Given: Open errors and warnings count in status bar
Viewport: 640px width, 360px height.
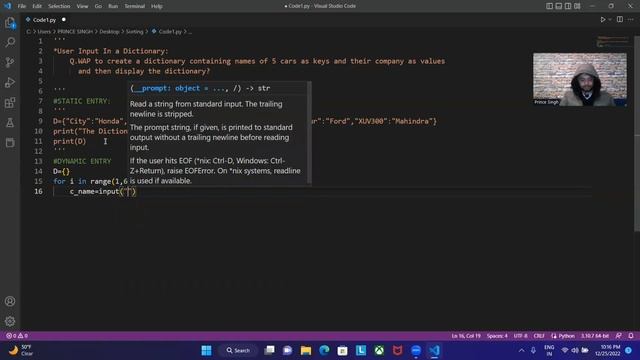Looking at the screenshot, I should click(17, 336).
